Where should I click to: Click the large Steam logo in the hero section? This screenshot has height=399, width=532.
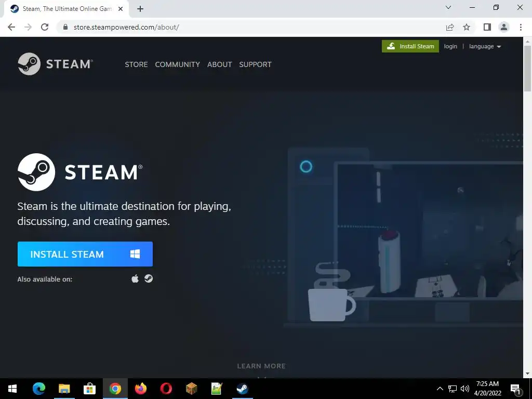click(80, 172)
